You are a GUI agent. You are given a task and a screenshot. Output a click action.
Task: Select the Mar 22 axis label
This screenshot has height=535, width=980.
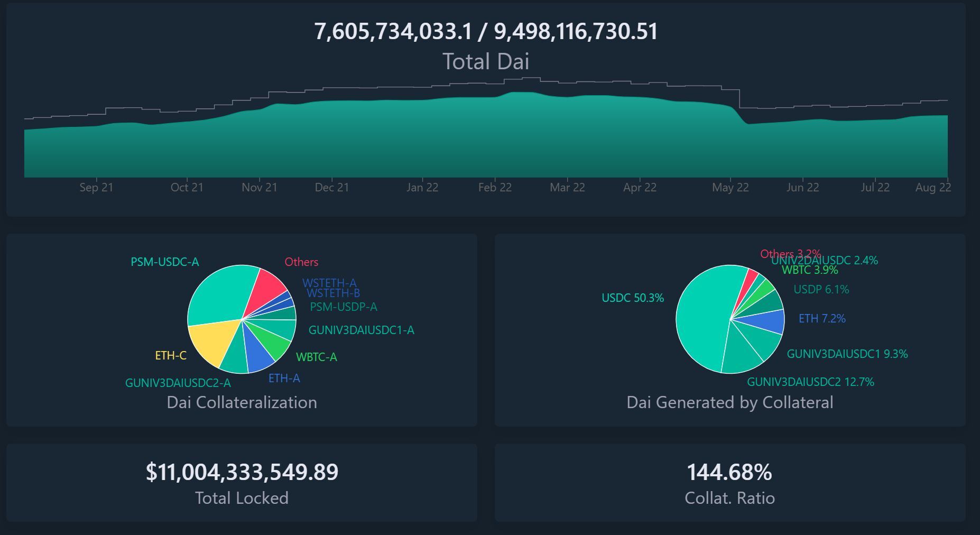[x=567, y=187]
